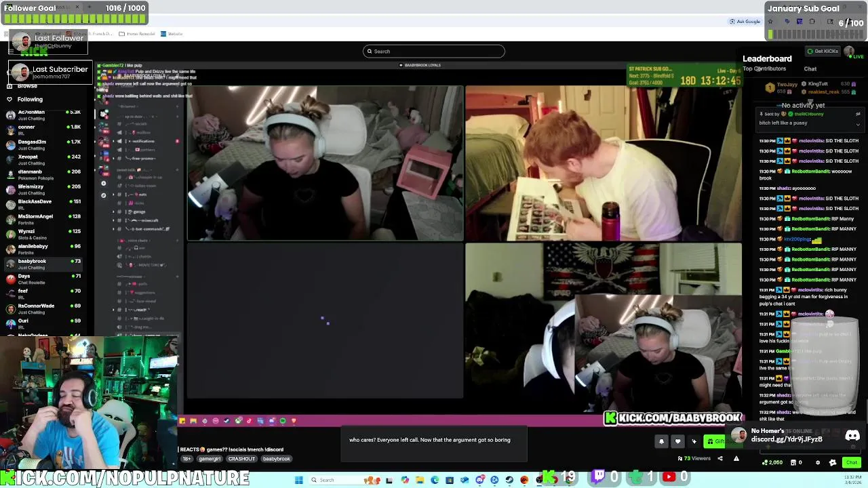Open Steam from the Windows taskbar

[509, 480]
